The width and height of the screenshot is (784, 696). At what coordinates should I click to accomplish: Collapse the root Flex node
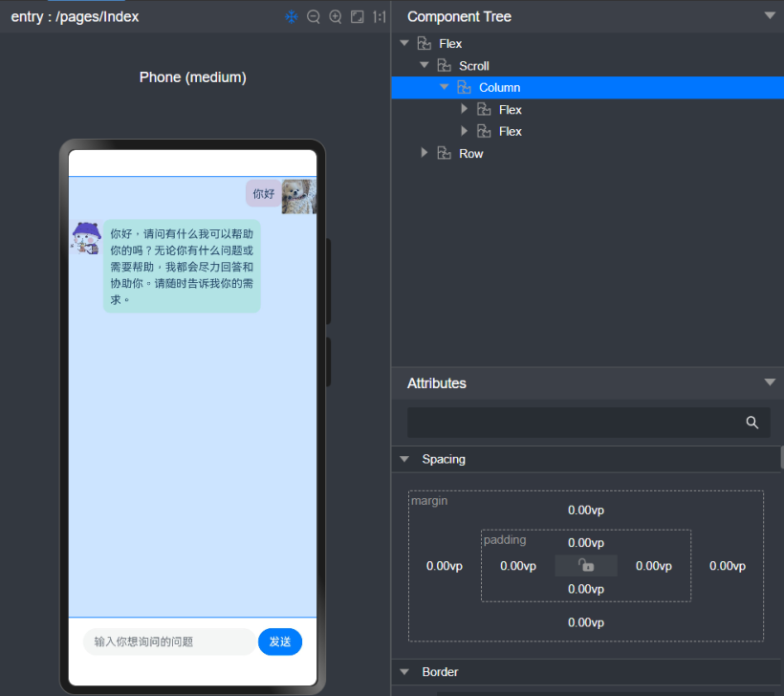click(x=404, y=43)
